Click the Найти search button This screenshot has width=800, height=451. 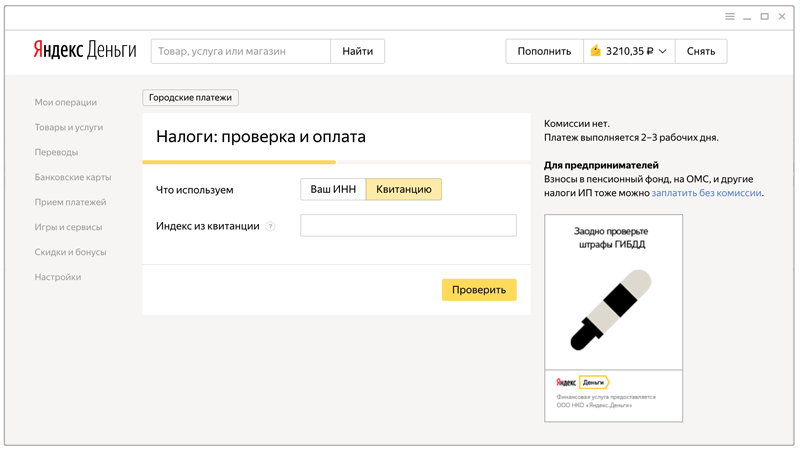click(x=358, y=51)
